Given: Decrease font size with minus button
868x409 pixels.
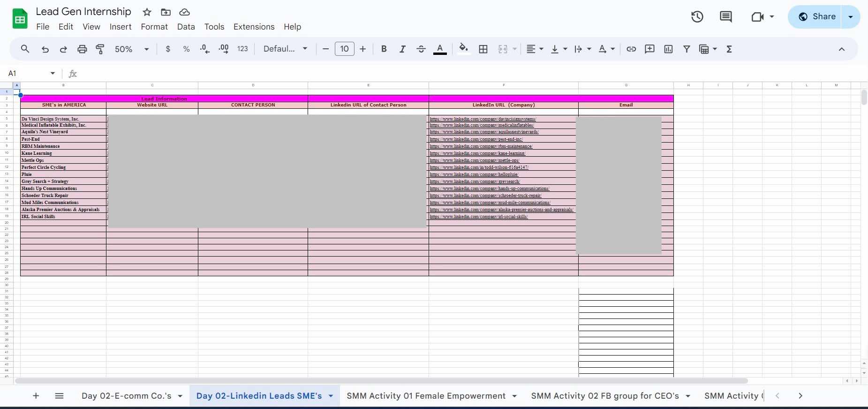Looking at the screenshot, I should point(325,49).
